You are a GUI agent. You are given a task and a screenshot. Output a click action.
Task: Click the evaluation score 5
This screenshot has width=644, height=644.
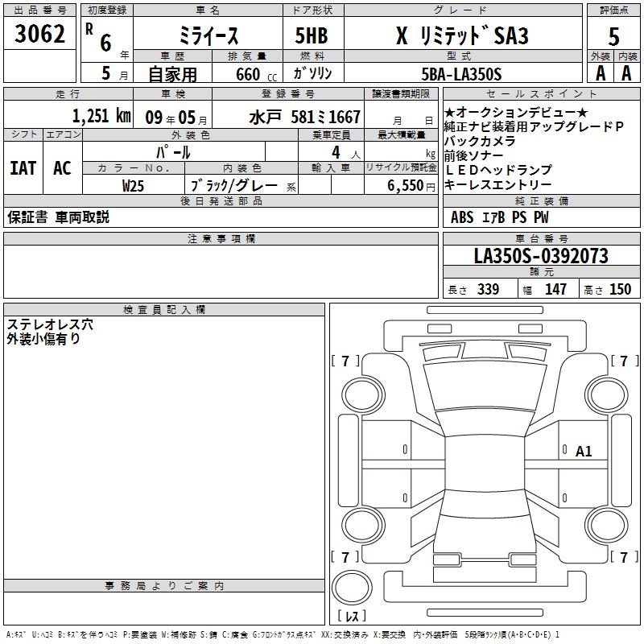[613, 36]
